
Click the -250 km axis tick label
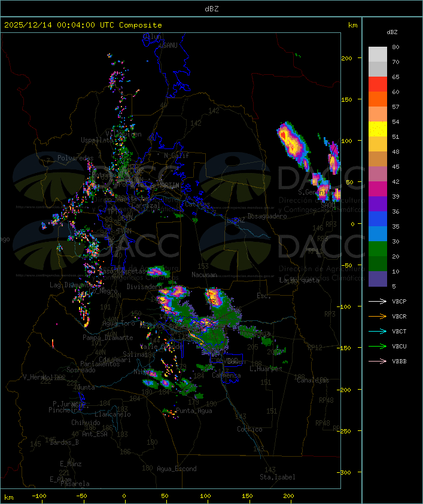[x=345, y=431]
